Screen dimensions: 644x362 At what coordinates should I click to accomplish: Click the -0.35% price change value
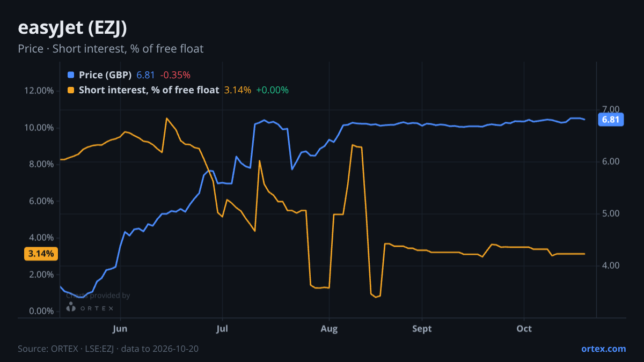[175, 75]
